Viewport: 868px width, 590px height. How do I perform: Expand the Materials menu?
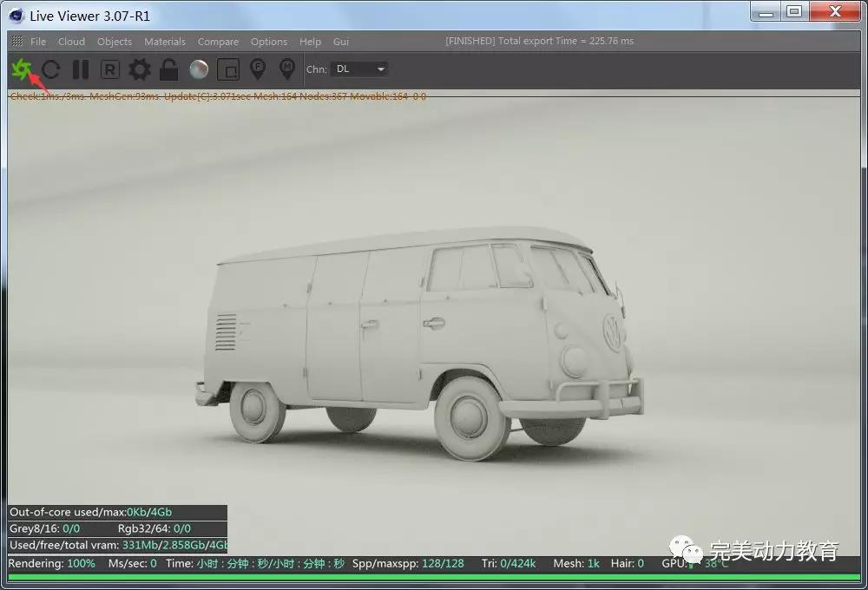pos(165,42)
